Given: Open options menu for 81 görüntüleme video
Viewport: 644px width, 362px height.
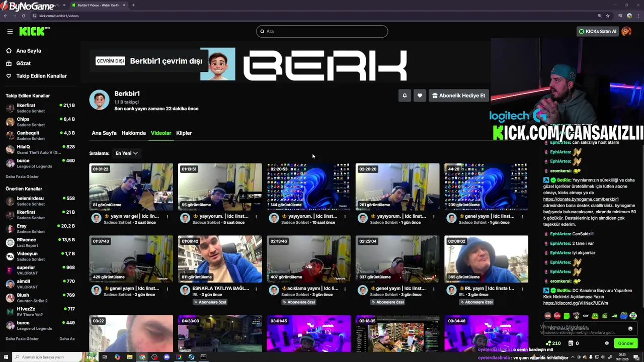Looking at the screenshot, I should (x=168, y=217).
